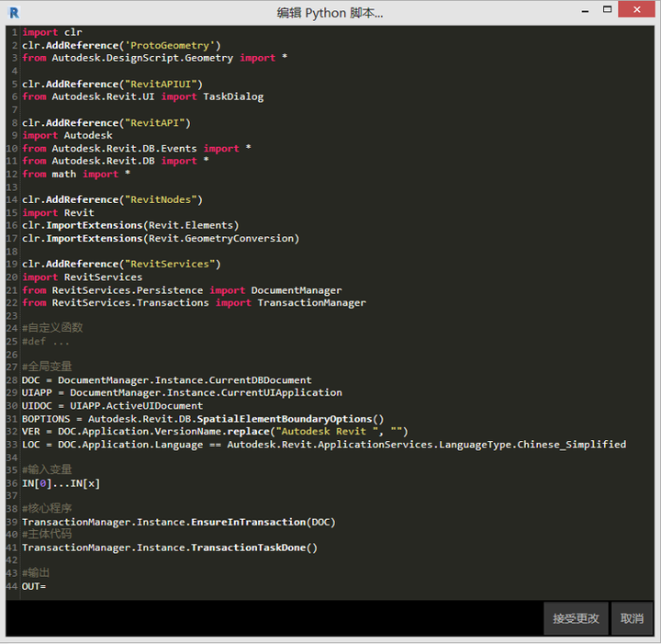
Task: Click 'Chinese_Simplified' at end of line 33
Action: coord(572,445)
